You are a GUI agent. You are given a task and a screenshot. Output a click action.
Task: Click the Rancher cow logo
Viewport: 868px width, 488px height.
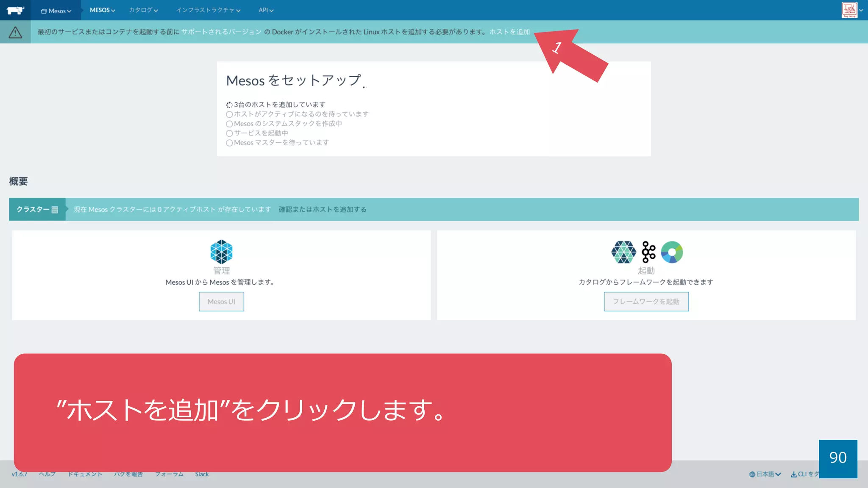pyautogui.click(x=15, y=10)
